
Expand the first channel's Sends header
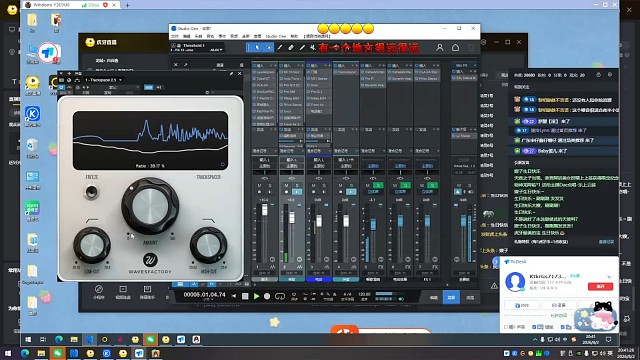click(264, 129)
